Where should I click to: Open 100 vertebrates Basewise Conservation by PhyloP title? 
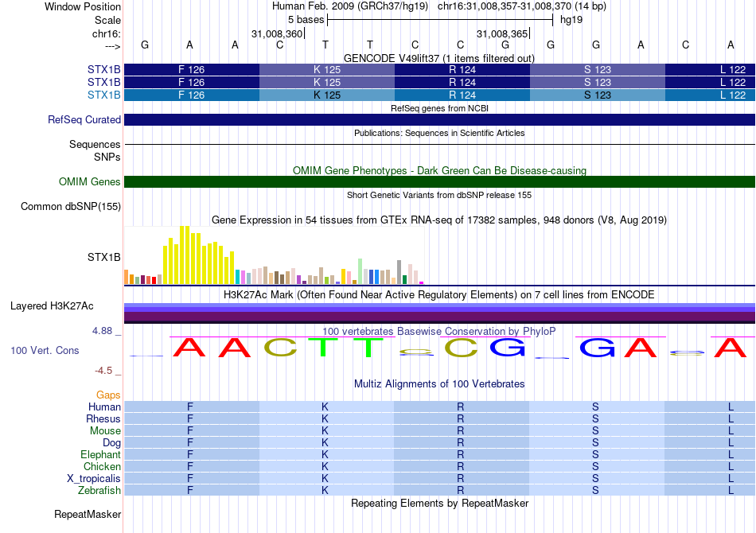click(x=439, y=332)
